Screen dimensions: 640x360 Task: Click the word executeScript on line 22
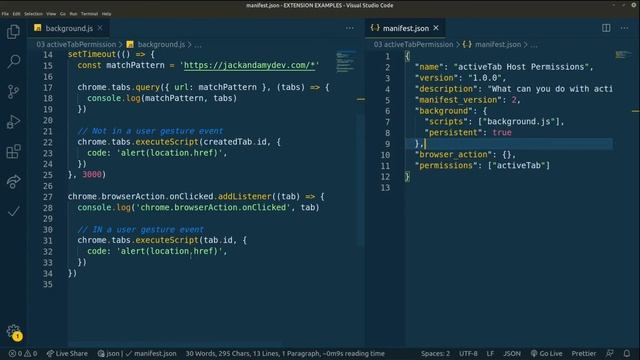point(167,142)
